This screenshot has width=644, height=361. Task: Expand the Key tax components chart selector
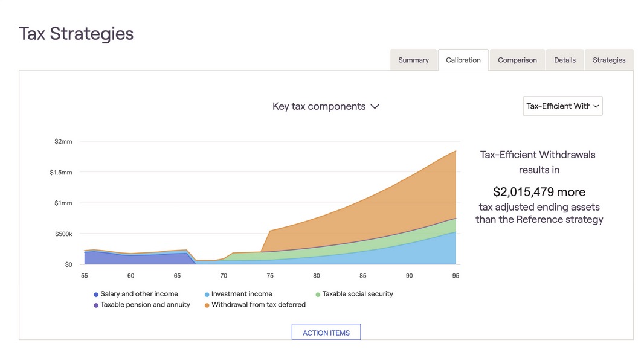point(326,106)
